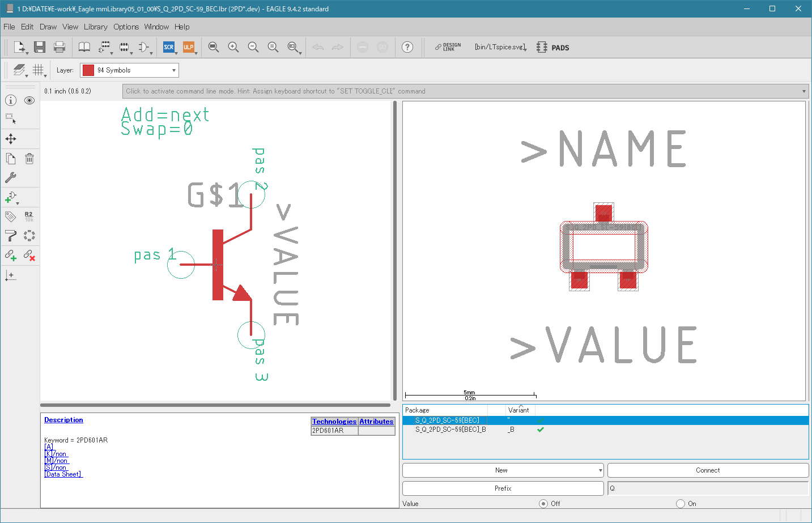Open the Layer dropdown showing 94 Symbols

[x=129, y=70]
